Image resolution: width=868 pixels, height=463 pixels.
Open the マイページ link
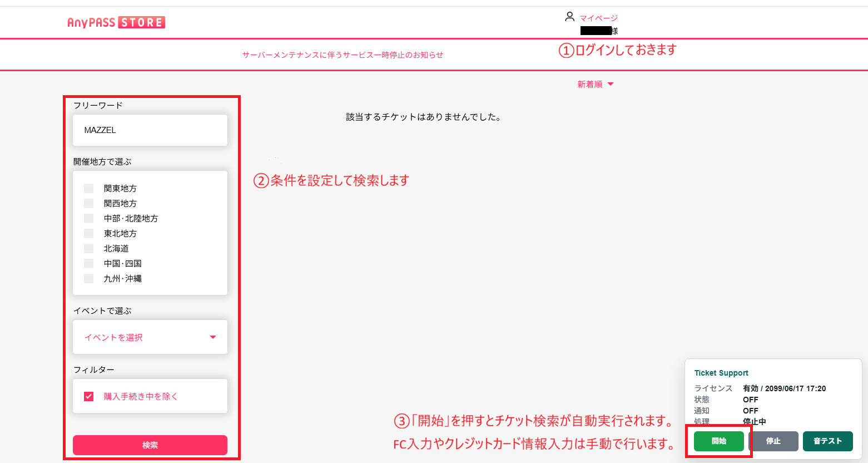coord(598,18)
